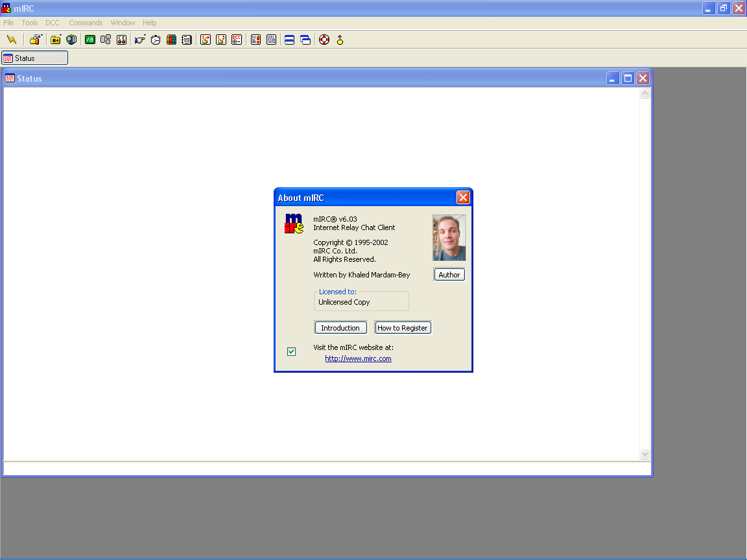Open the Aliases /a editor icon
The image size is (747, 560).
pyautogui.click(x=90, y=40)
